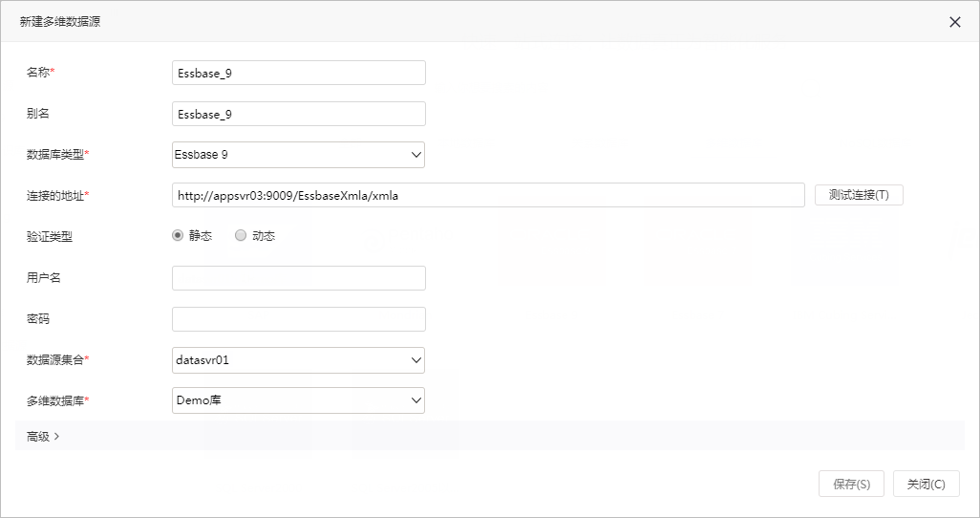The image size is (980, 518).
Task: Click the 用户名 input field
Action: click(299, 278)
